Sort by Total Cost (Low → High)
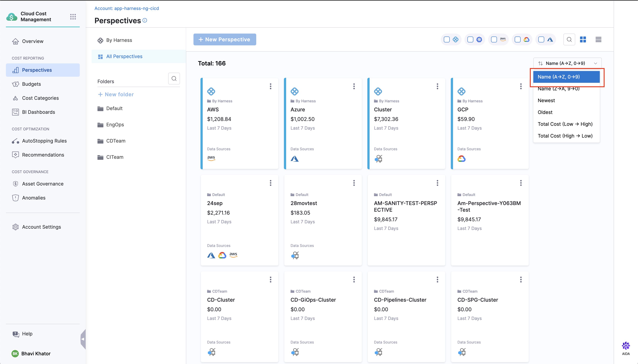 click(566, 124)
